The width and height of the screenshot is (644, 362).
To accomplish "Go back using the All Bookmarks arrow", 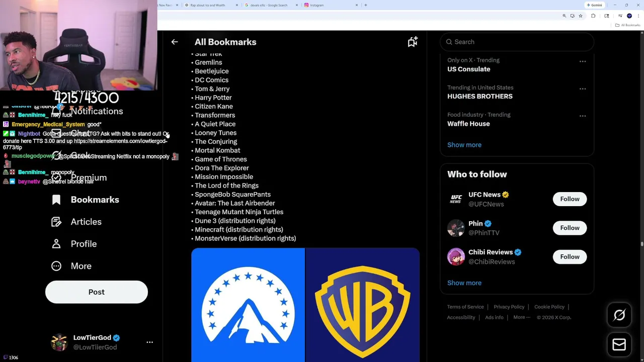I will tap(175, 42).
